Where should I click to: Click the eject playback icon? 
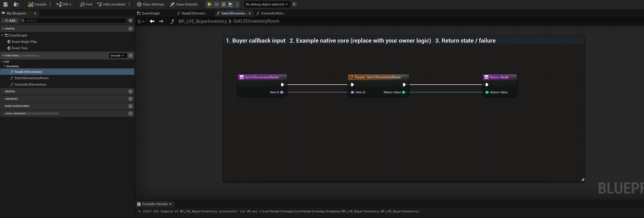click(x=231, y=4)
